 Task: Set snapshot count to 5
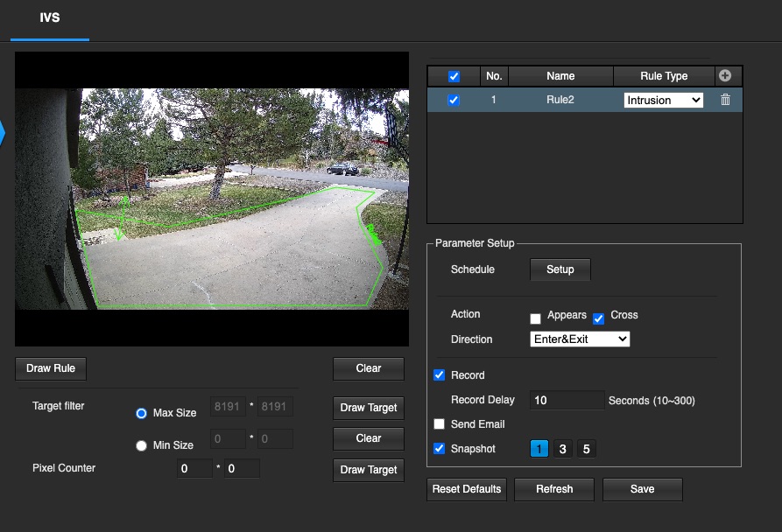pos(587,449)
